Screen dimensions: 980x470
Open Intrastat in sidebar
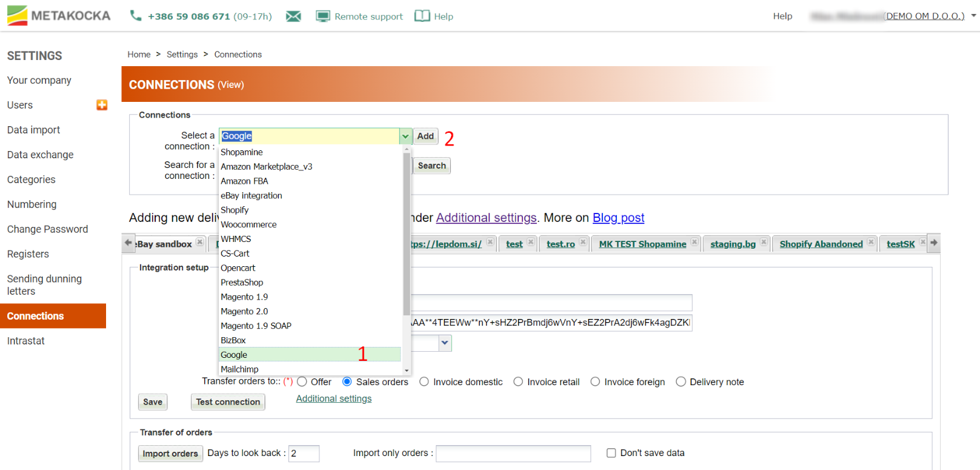25,341
